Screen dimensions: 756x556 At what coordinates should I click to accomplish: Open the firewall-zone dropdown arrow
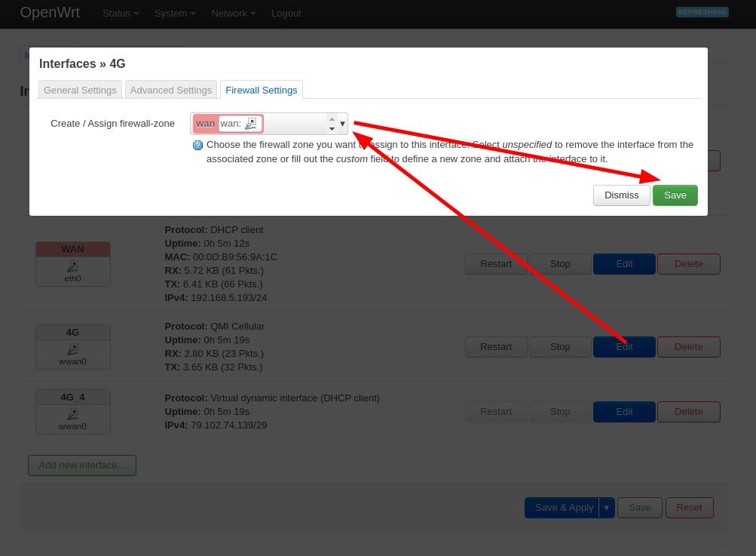point(342,124)
